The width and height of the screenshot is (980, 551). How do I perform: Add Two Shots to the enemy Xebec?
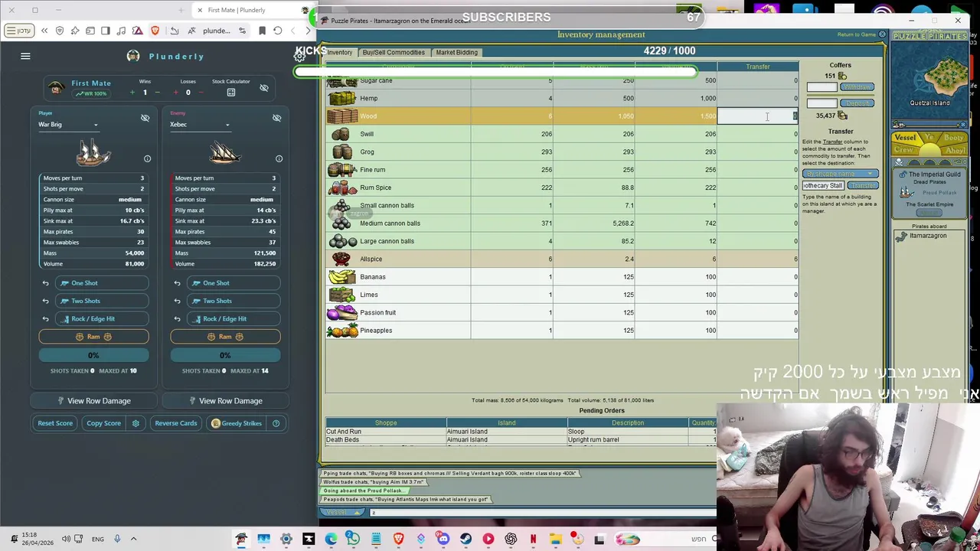[234, 301]
